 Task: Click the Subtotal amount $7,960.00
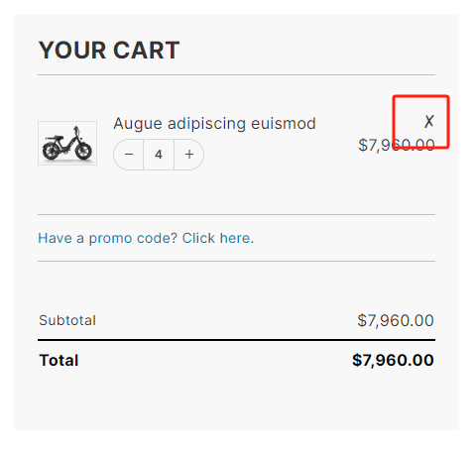pos(396,320)
